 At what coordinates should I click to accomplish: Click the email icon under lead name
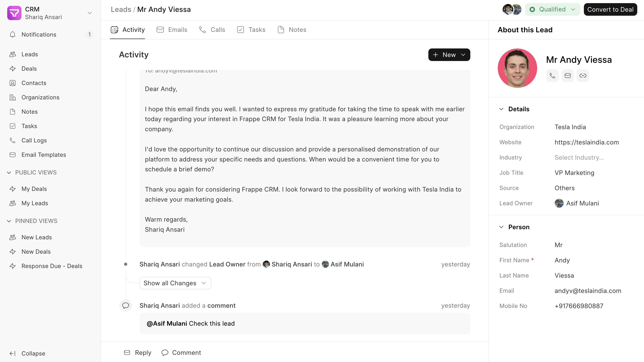pos(567,76)
